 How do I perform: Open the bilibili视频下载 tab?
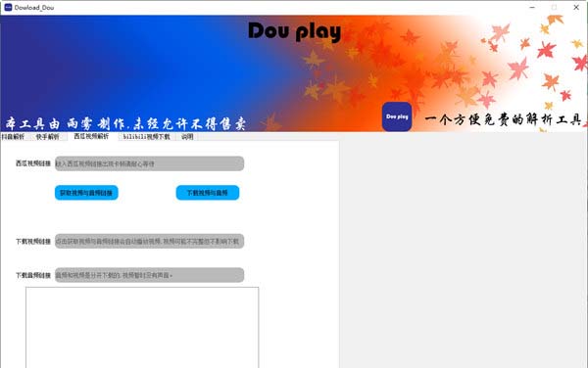coord(147,137)
